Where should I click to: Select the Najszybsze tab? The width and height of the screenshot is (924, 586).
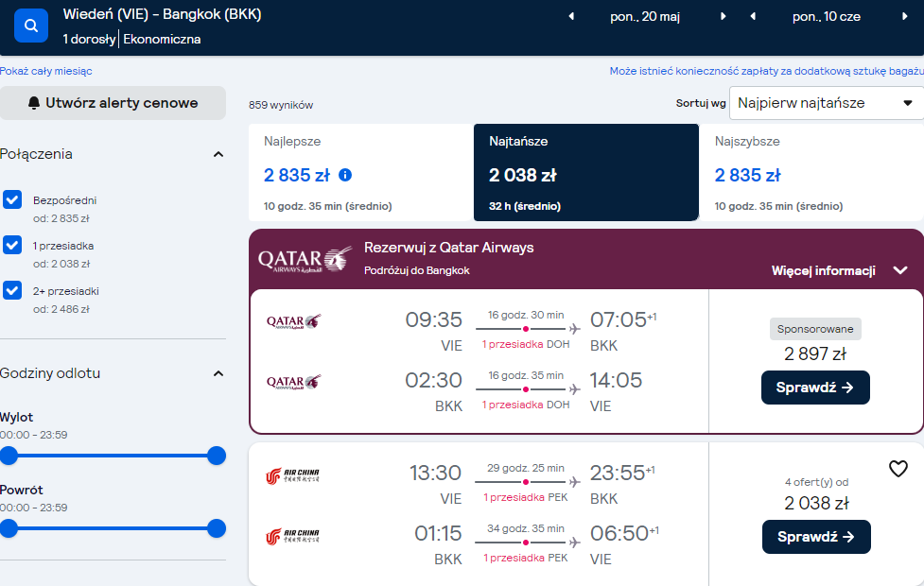pos(811,173)
